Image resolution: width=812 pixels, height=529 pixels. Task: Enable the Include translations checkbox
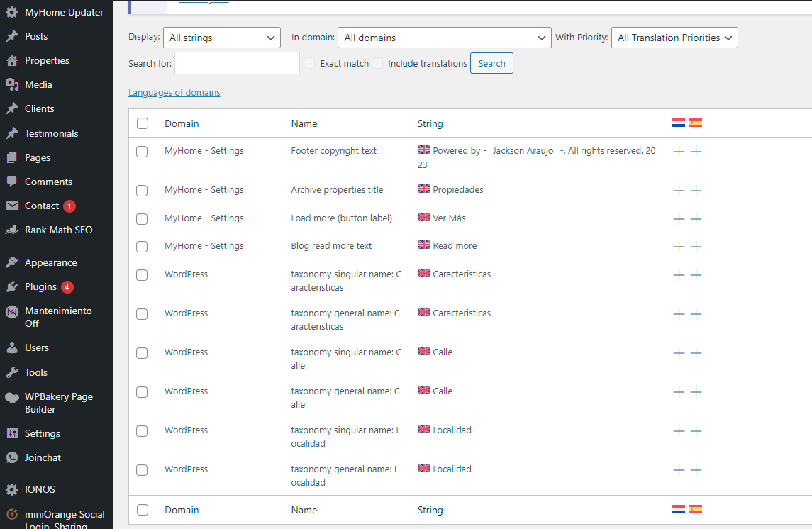tap(377, 63)
